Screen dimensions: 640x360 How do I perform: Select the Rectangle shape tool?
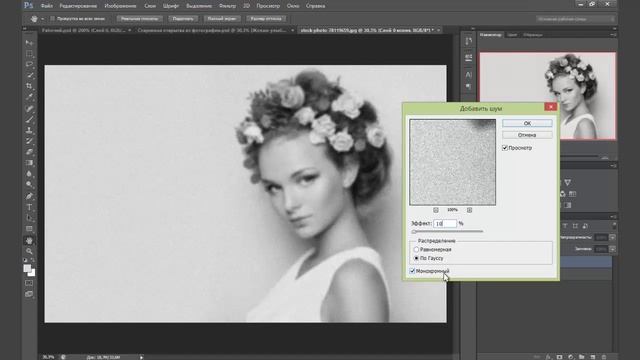click(29, 229)
